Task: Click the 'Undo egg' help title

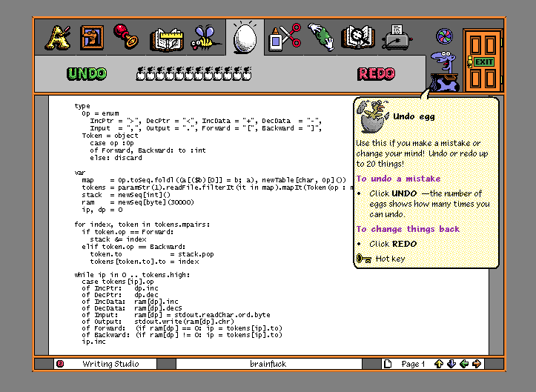Action: pyautogui.click(x=414, y=116)
